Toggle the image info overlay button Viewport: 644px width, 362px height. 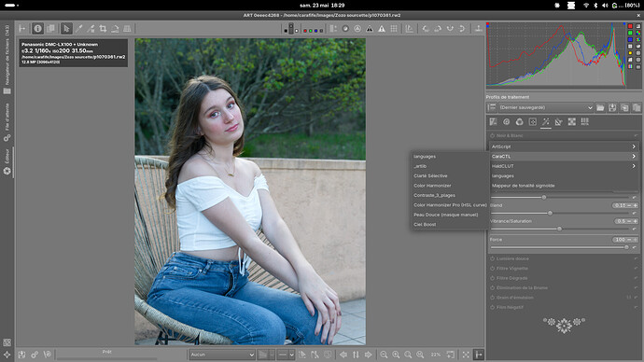(37, 28)
